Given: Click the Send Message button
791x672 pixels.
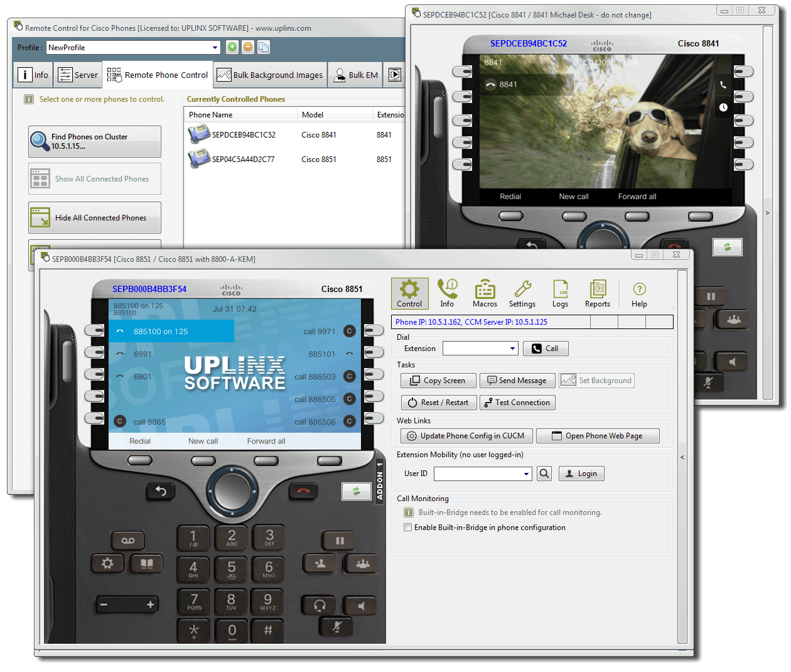Looking at the screenshot, I should click(517, 381).
